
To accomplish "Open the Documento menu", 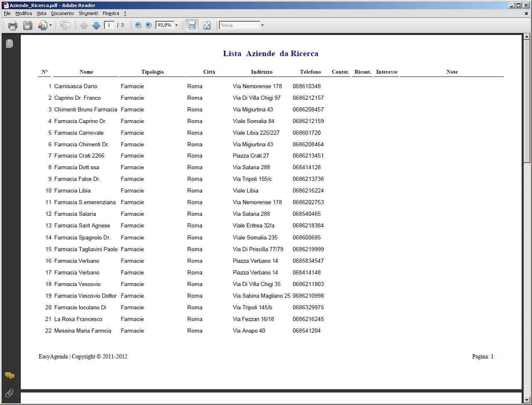I will (x=62, y=13).
